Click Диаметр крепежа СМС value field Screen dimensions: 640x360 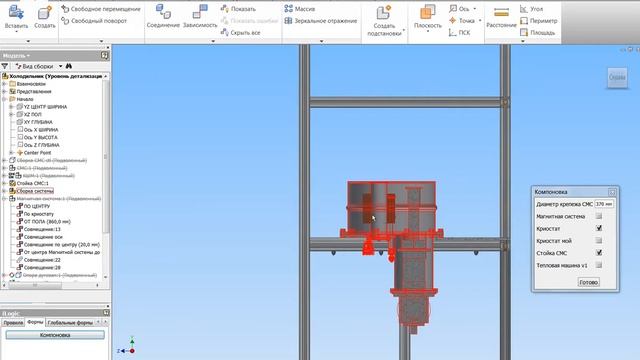click(604, 204)
